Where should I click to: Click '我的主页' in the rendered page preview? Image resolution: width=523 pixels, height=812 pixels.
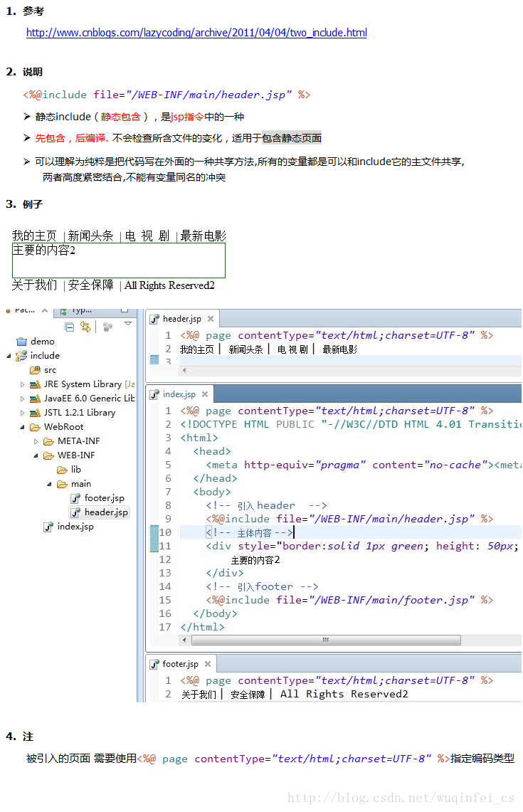pyautogui.click(x=34, y=236)
